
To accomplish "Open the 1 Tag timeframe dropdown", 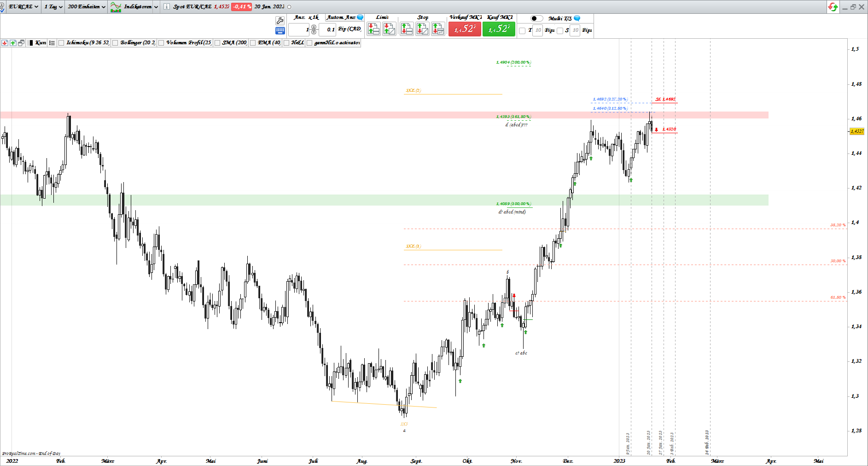I will (x=53, y=7).
